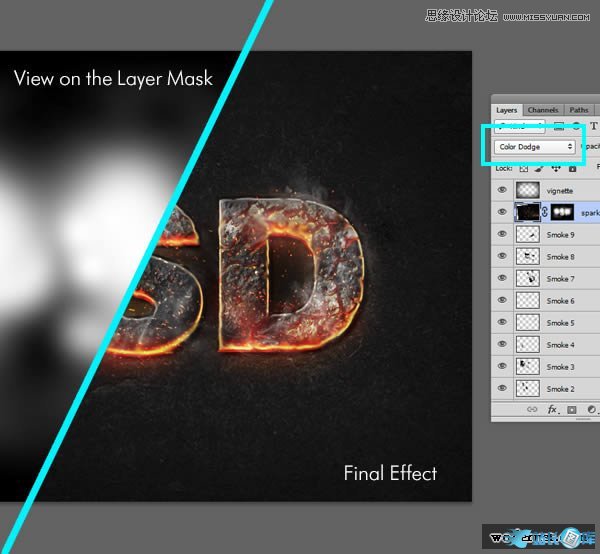
Task: Open the Color Dodge blend mode dropdown
Action: 536,147
